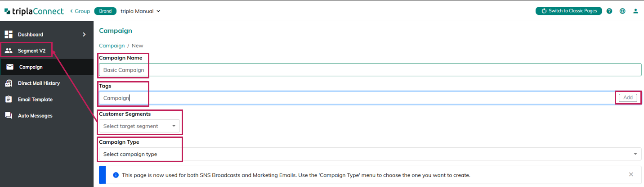Expand the tripla Manual brand selector
Viewport: 644px width, 187px height.
click(x=140, y=11)
